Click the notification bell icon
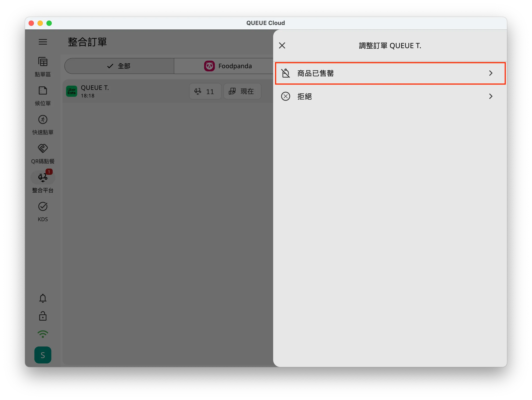This screenshot has height=400, width=532. 43,298
